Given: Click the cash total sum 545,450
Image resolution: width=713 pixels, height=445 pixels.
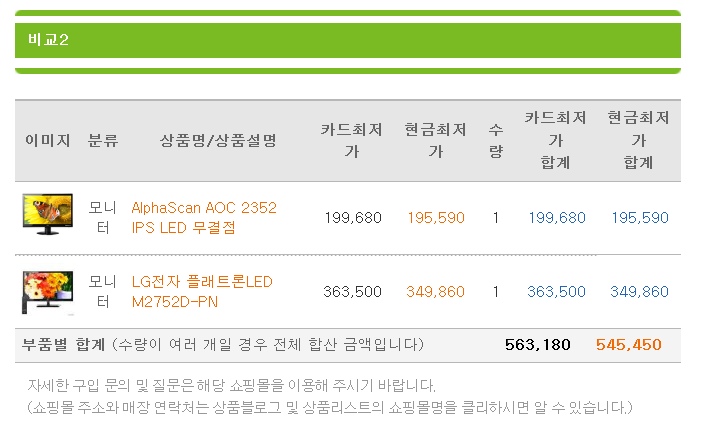Looking at the screenshot, I should click(x=628, y=345).
